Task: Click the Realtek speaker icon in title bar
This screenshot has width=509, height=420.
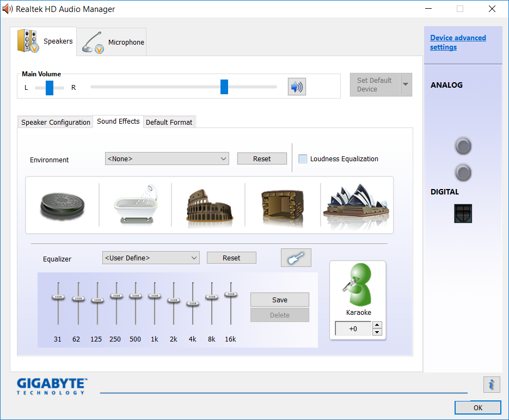Action: coord(7,9)
